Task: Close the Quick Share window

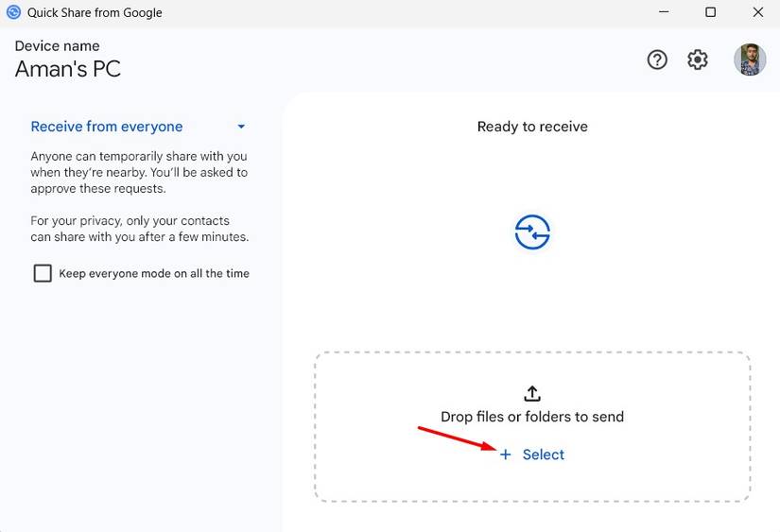Action: pyautogui.click(x=758, y=12)
